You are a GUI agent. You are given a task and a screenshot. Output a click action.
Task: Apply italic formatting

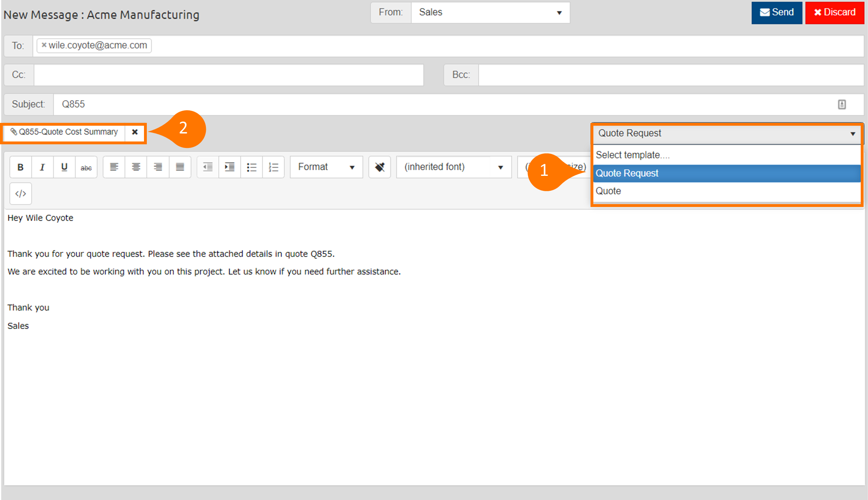tap(42, 167)
